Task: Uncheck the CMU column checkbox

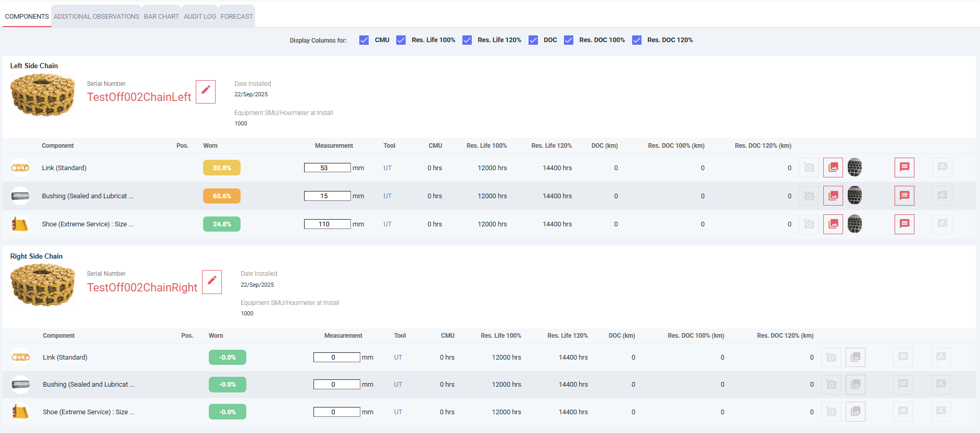Action: tap(364, 40)
